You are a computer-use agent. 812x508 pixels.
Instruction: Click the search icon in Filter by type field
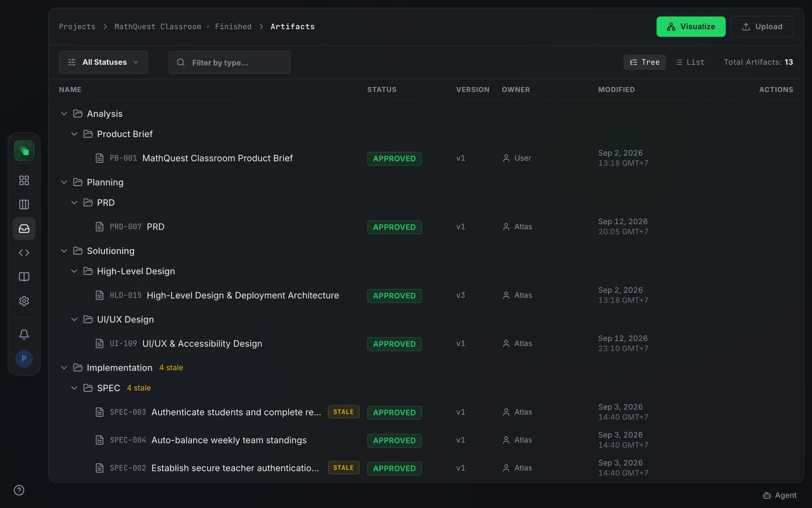181,62
